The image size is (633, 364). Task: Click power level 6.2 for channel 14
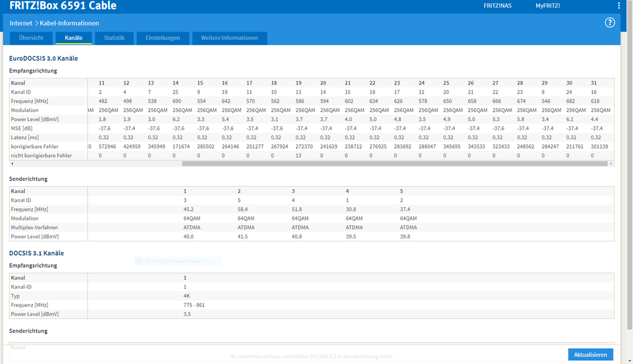(176, 119)
